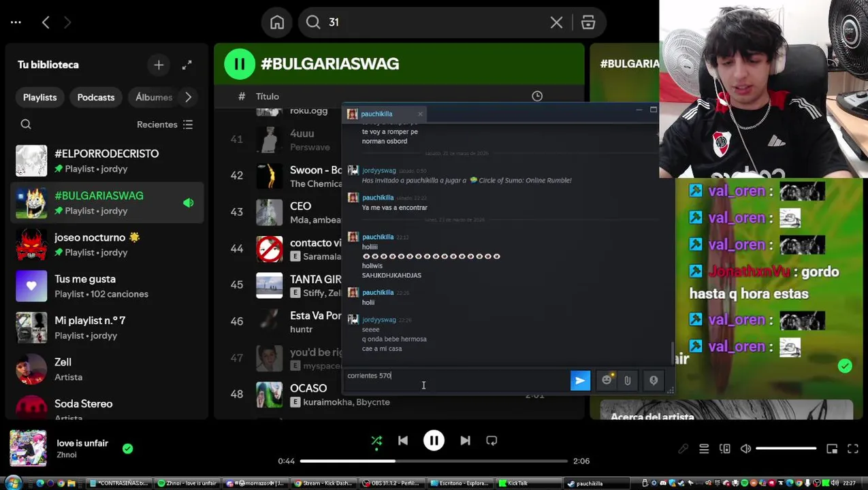Open the Recientes sort dropdown
The width and height of the screenshot is (868, 490).
(165, 125)
